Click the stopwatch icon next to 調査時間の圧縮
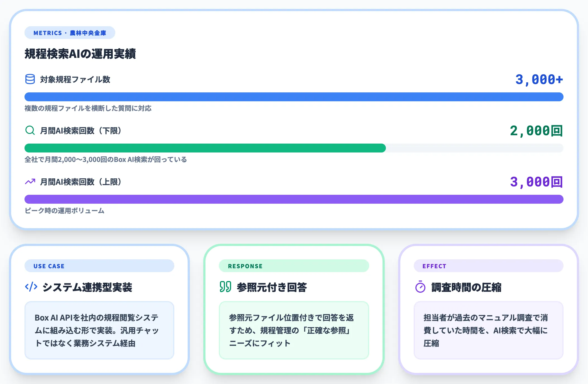Screen dimensions: 588x384 [x=420, y=287]
